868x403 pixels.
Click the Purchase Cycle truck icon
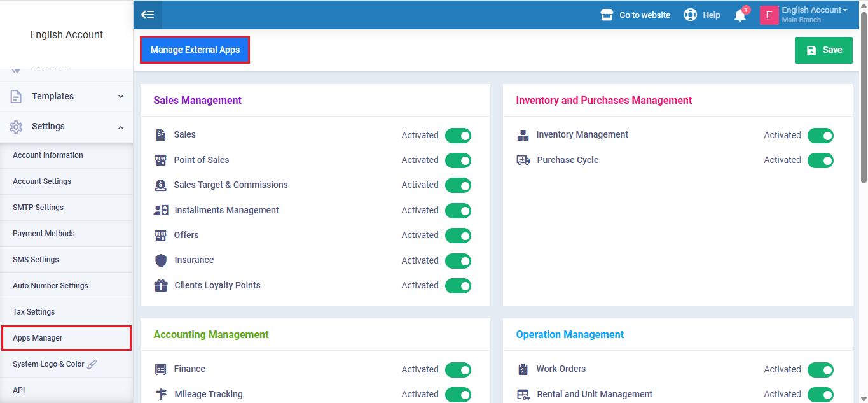coord(523,160)
